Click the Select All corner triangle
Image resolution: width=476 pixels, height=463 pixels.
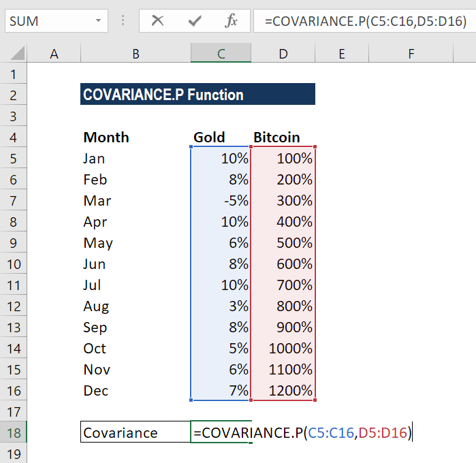click(18, 53)
